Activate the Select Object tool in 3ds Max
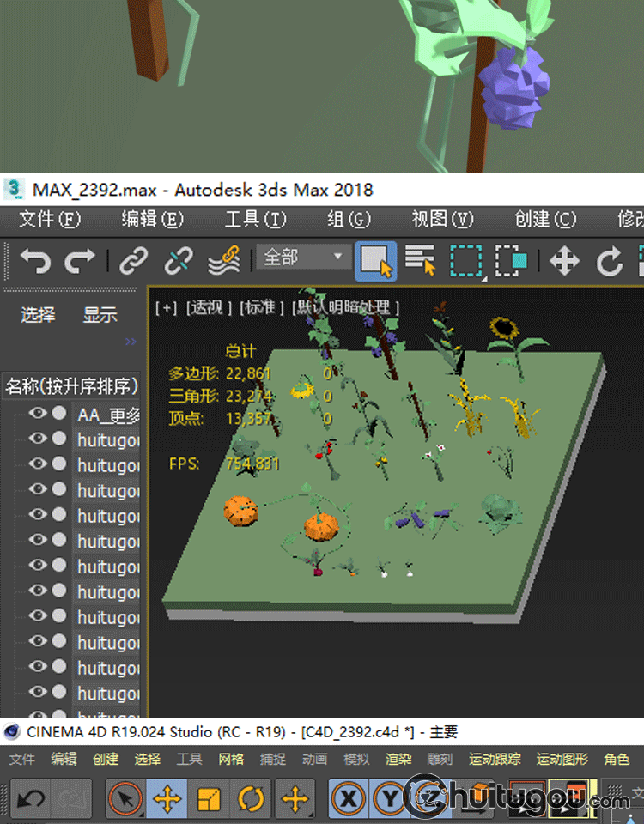The image size is (644, 824). [376, 261]
